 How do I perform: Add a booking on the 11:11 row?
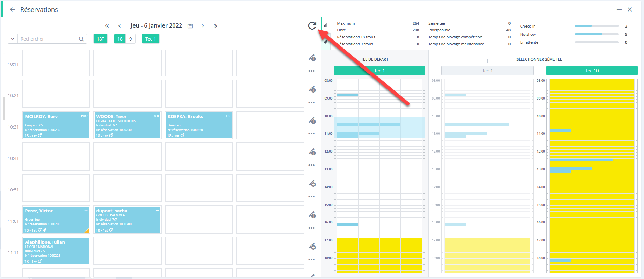[312, 246]
